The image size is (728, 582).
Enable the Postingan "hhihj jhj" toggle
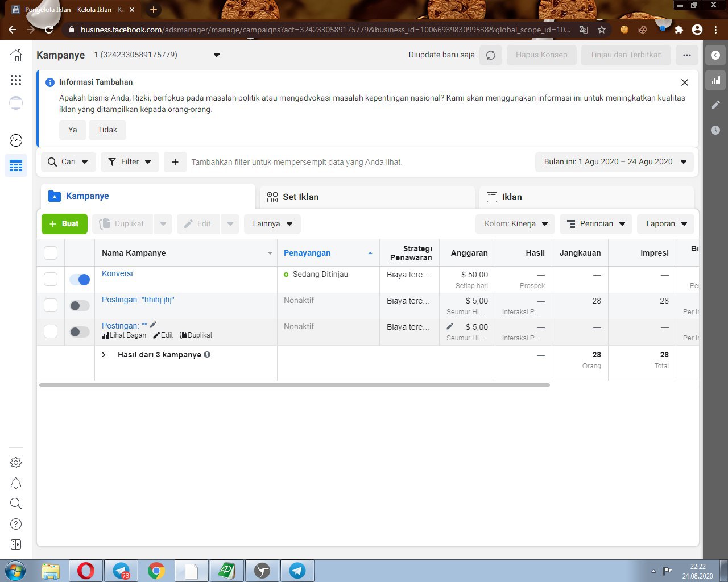[x=80, y=306]
